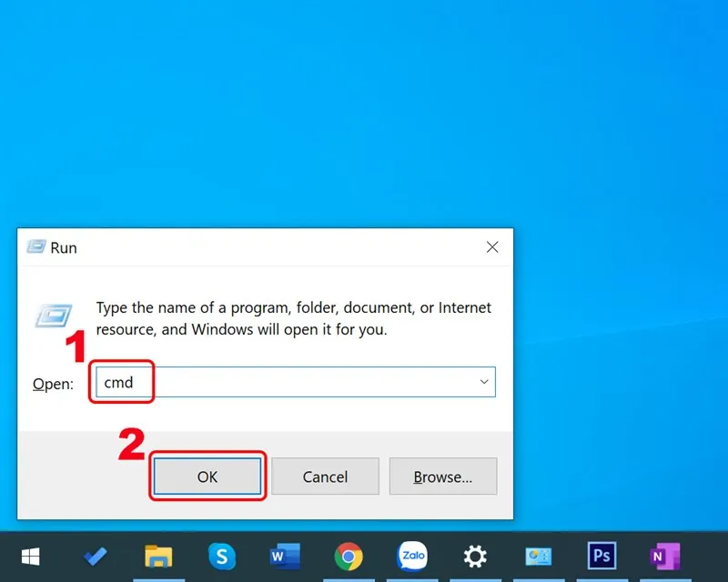Open Microsoft To Do from the taskbar
Viewport: 728px width, 582px height.
pos(95,556)
